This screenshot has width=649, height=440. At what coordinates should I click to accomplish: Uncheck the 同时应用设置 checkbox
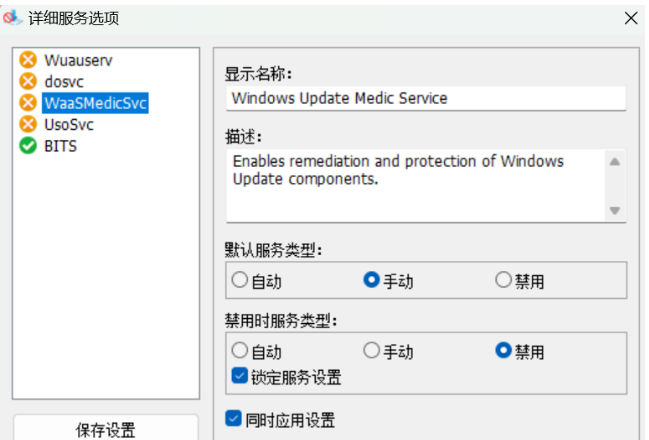tap(234, 419)
